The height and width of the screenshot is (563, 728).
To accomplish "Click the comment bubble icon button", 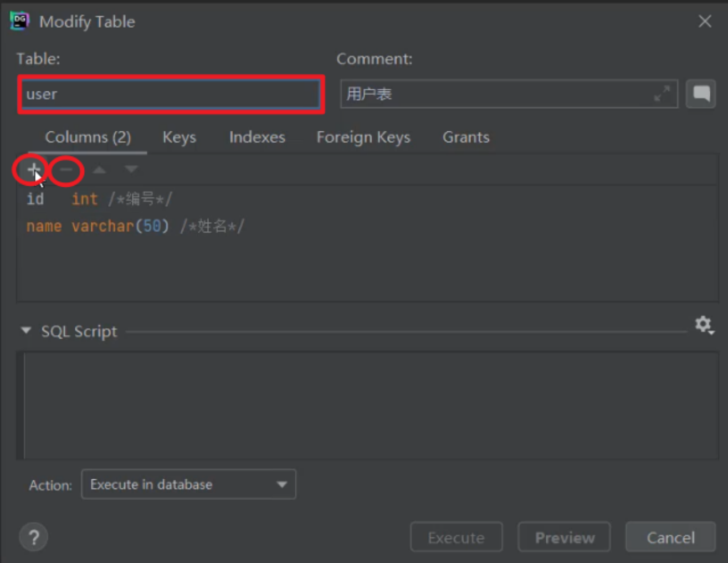I will (x=701, y=94).
